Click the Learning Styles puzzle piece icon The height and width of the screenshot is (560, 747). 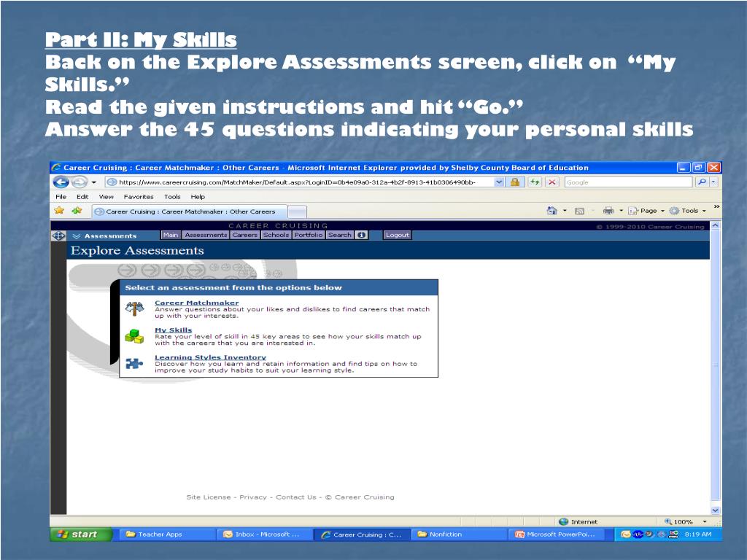pos(134,363)
